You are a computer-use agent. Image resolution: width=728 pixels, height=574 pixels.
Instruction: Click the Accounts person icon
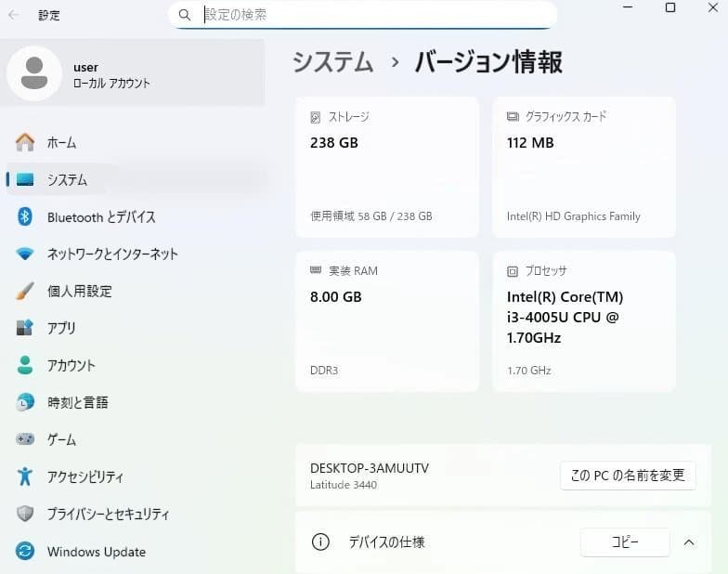(x=25, y=365)
